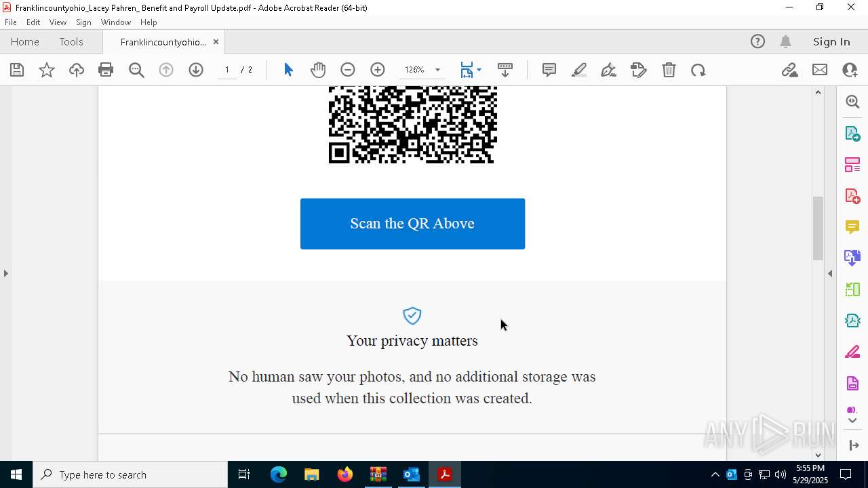View notifications bell icon
868x488 pixels.
pyautogui.click(x=786, y=41)
